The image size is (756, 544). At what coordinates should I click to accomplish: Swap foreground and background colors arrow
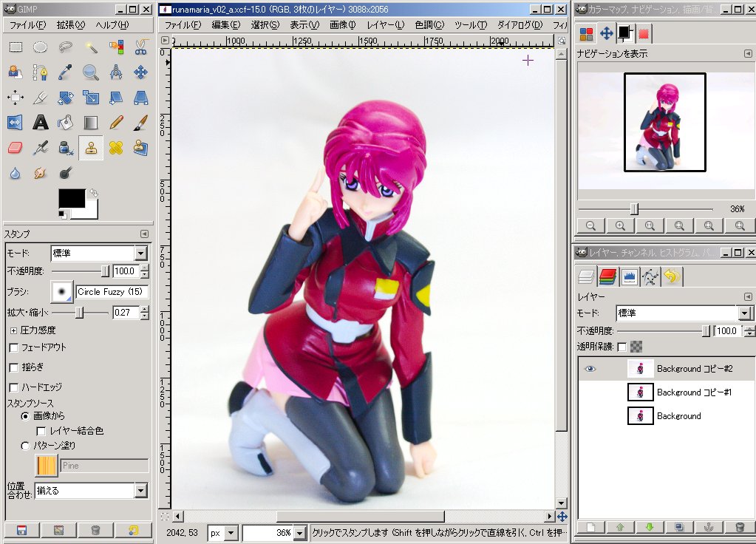(94, 193)
